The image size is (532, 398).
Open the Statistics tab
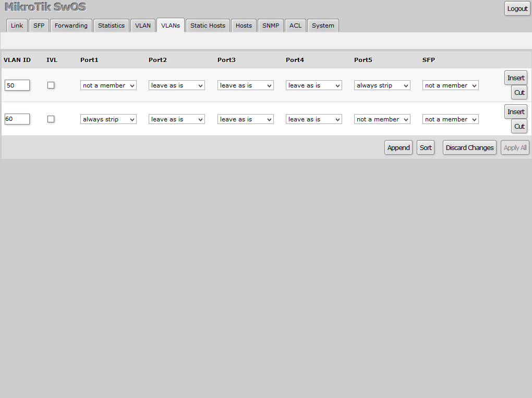(x=111, y=26)
